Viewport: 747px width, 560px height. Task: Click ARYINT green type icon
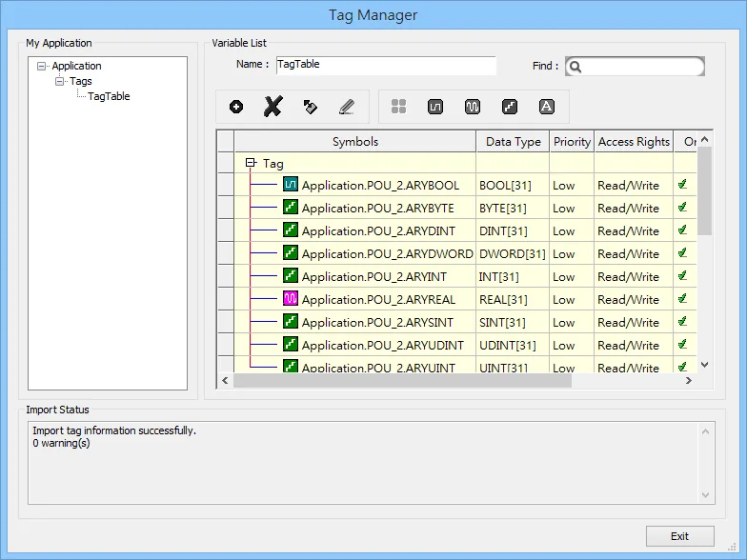coord(290,275)
